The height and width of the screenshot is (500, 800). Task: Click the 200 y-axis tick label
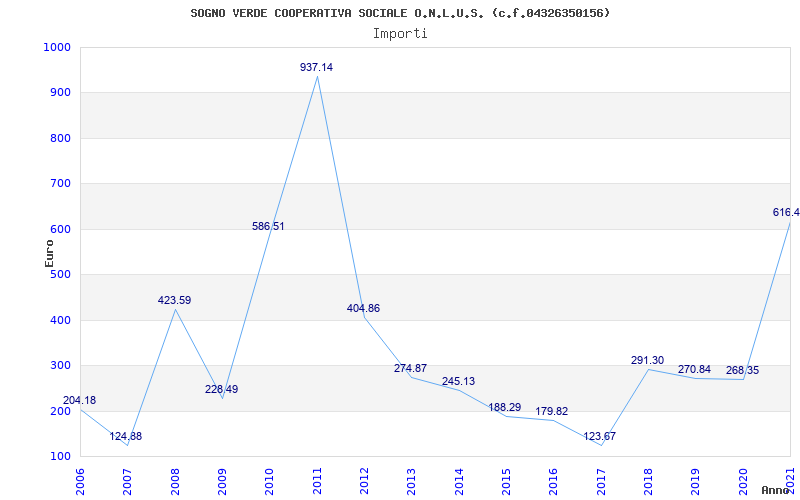coord(60,411)
